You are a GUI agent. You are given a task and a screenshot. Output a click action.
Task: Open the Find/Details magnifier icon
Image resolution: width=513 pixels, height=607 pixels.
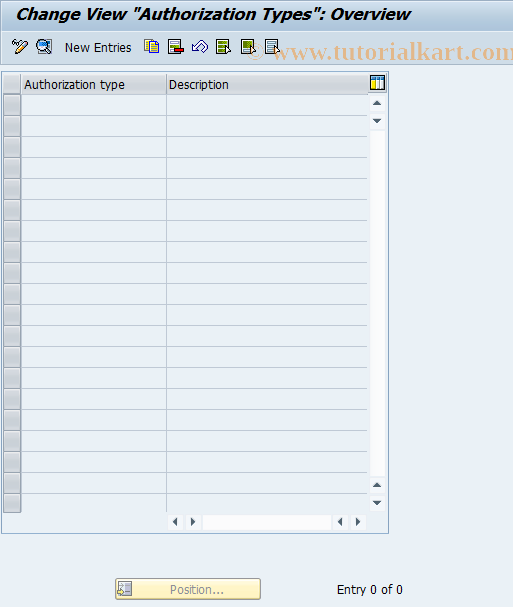[x=44, y=47]
